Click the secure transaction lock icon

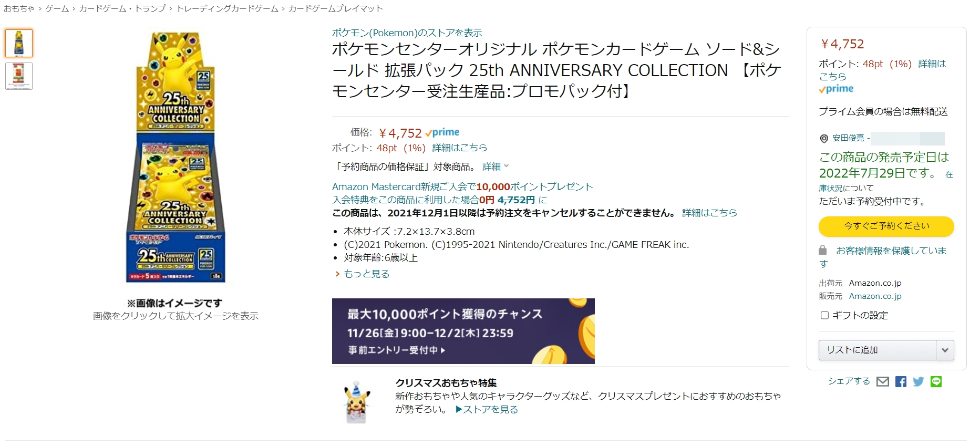click(x=823, y=250)
